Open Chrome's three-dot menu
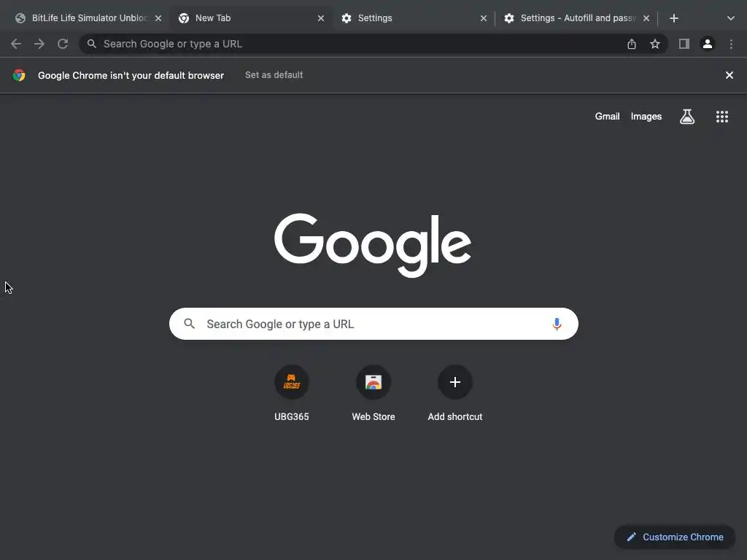 (731, 44)
